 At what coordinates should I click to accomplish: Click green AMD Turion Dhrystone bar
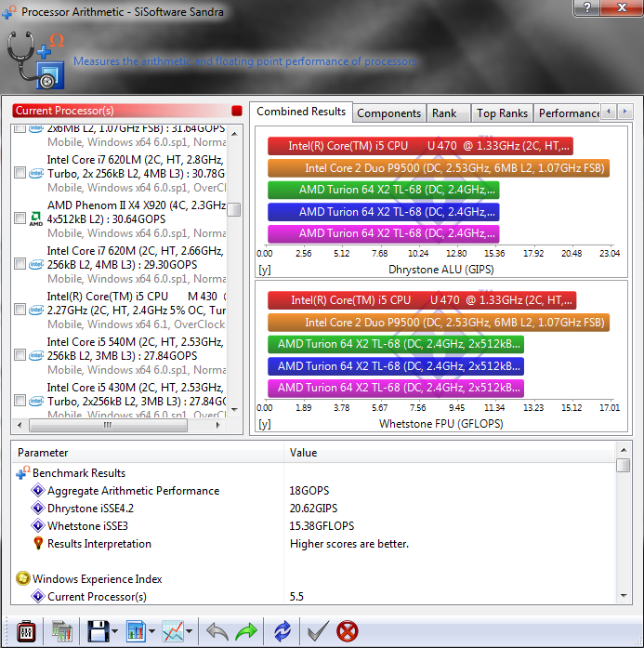384,190
